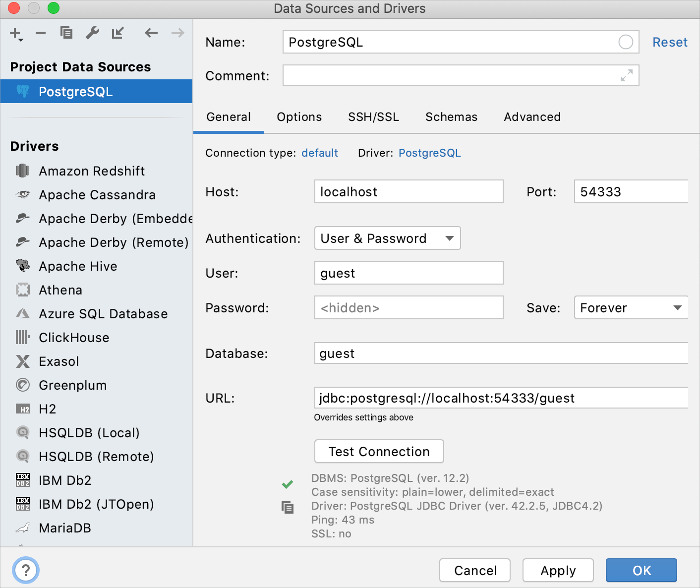Click the make global arrow icon

[118, 33]
